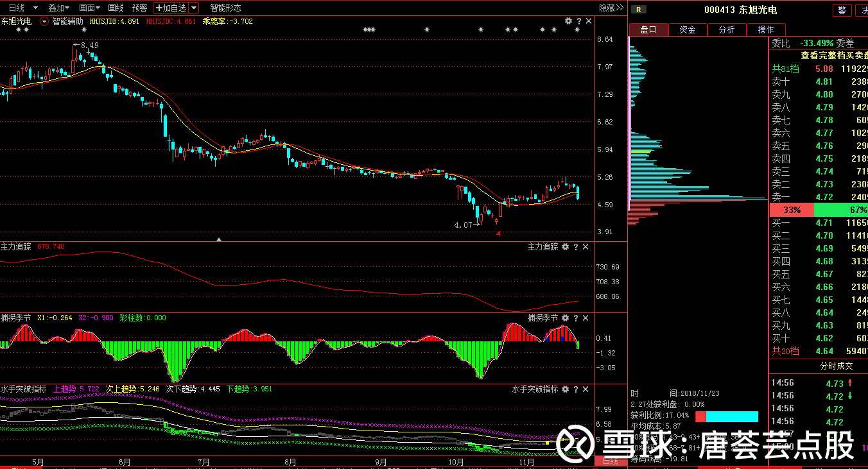Click the 日线 tab at chart bottom

[x=610, y=461]
